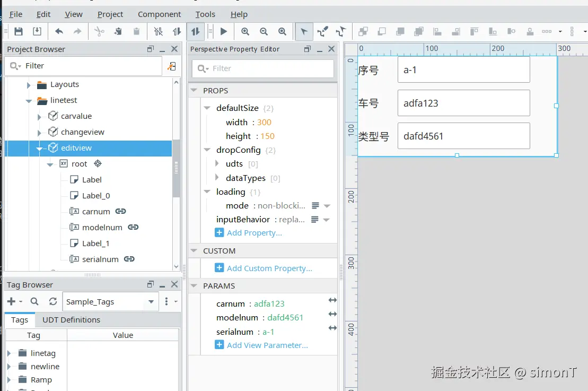This screenshot has height=391, width=588.
Task: Open the File menu
Action: coord(16,14)
